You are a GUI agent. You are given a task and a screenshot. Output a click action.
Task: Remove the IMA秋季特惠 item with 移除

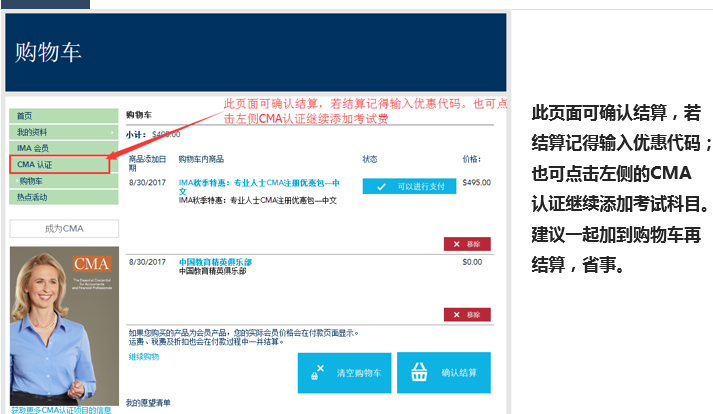(x=467, y=244)
